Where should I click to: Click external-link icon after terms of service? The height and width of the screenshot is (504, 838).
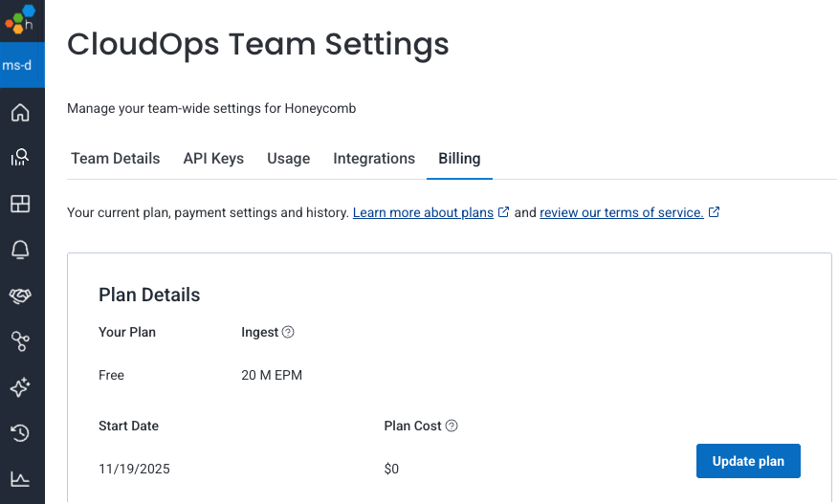(714, 212)
